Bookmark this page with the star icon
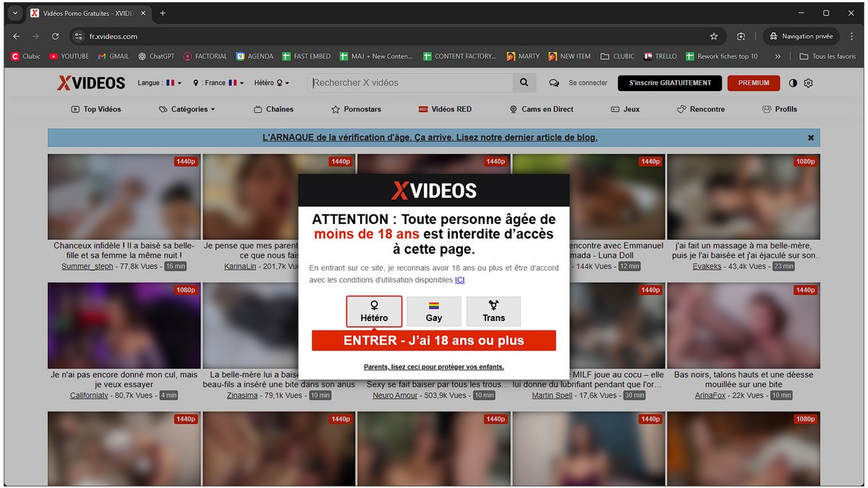Image resolution: width=868 pixels, height=488 pixels. point(714,36)
